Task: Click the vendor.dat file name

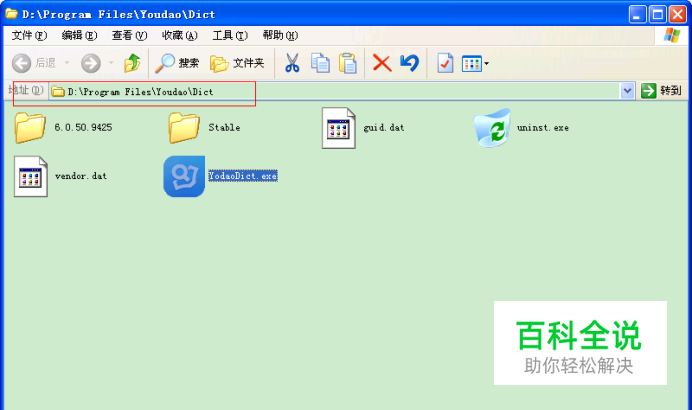Action: click(81, 176)
